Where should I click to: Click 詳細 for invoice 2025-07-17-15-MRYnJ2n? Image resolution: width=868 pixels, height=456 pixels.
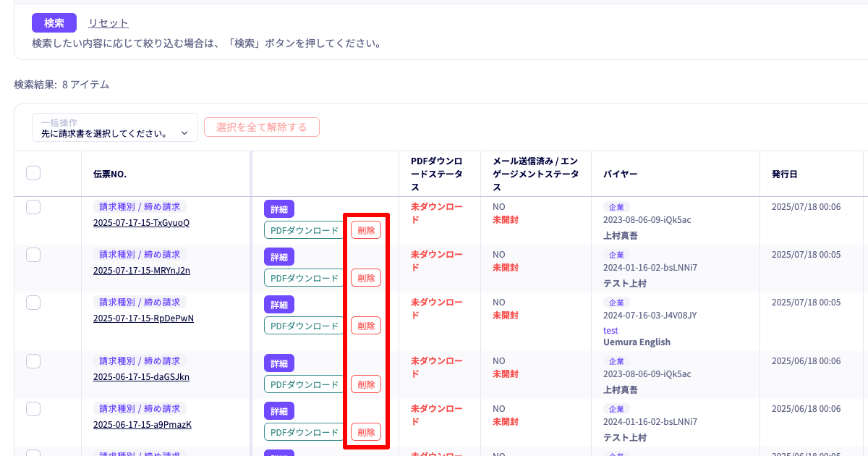click(x=279, y=257)
